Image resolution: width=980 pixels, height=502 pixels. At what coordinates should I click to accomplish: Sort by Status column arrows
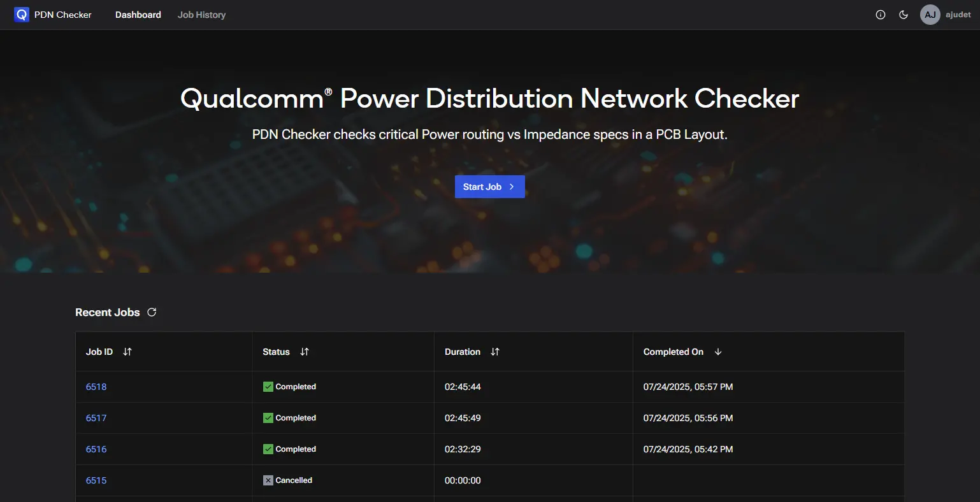[x=305, y=352]
